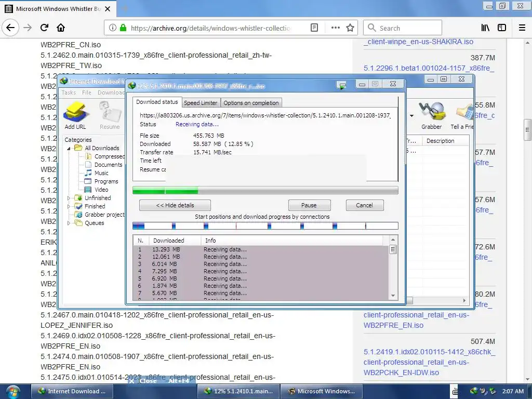Click Firefox back arrow button

click(x=10, y=28)
